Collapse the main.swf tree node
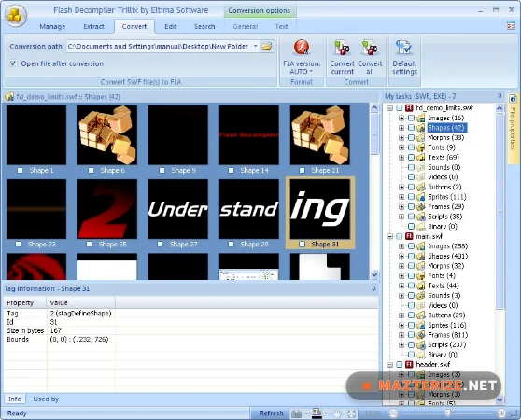Screen dimensions: 521x420 coord(390,236)
